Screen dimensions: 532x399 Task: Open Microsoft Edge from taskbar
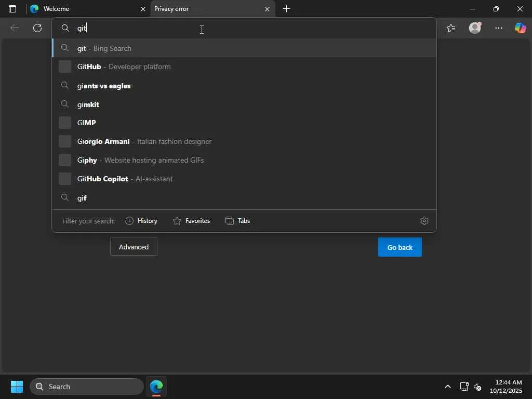156,387
